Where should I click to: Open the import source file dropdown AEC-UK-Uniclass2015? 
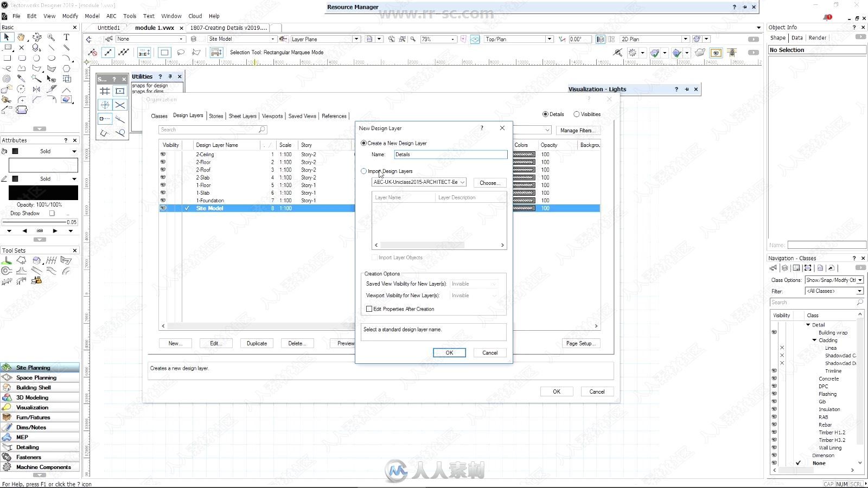[419, 182]
